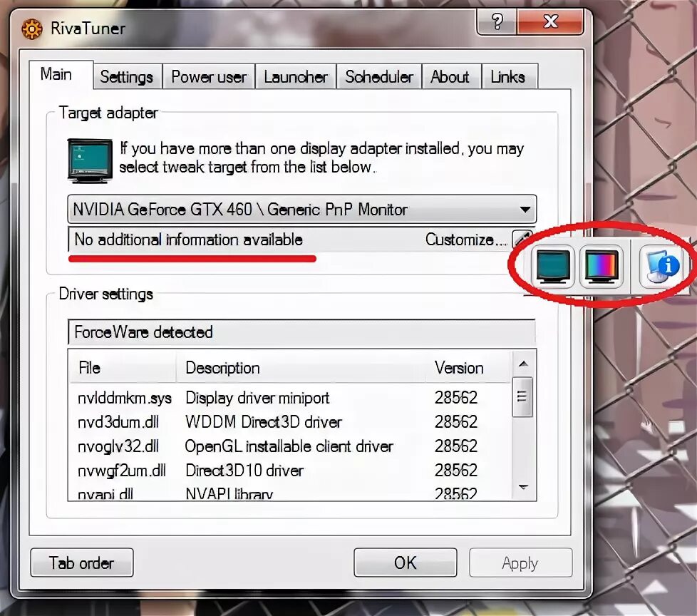Sort by the Version column header
This screenshot has width=697, height=616.
[x=468, y=368]
